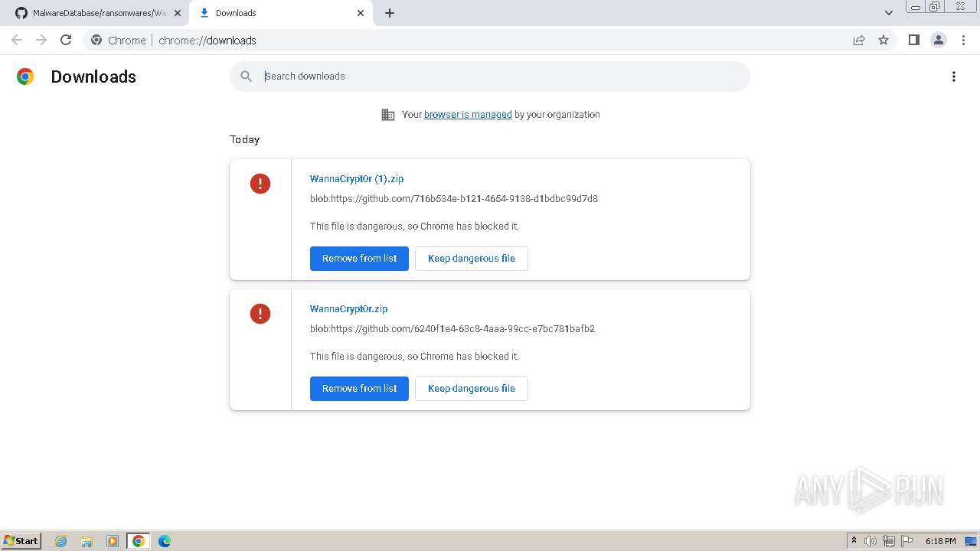
Task: Close the MalwareDatabase GitHub tab
Action: [x=178, y=13]
